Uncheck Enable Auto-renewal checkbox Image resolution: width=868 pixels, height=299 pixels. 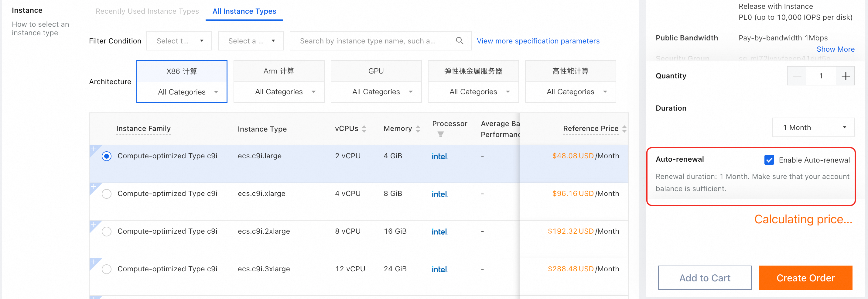(769, 160)
